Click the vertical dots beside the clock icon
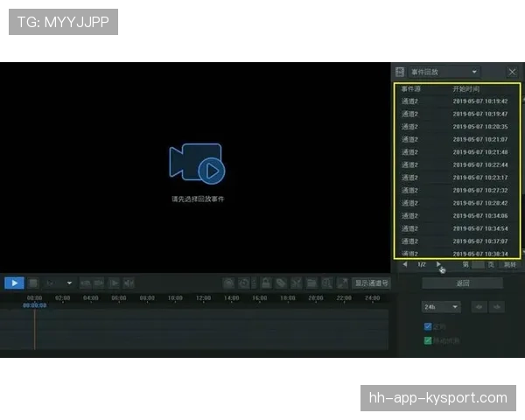 pyautogui.click(x=254, y=283)
